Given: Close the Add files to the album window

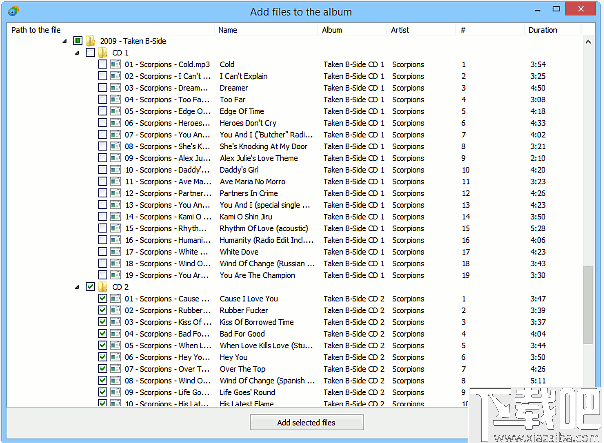Looking at the screenshot, I should tap(581, 9).
